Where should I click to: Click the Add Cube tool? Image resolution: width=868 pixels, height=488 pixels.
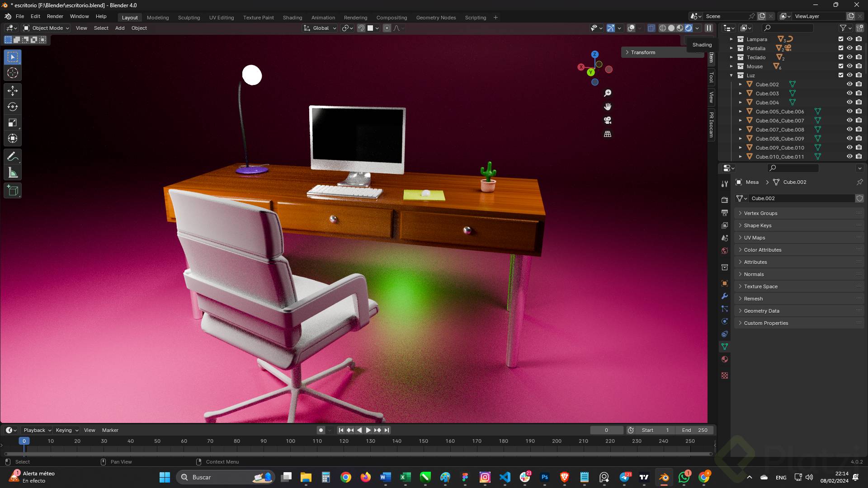pos(13,190)
